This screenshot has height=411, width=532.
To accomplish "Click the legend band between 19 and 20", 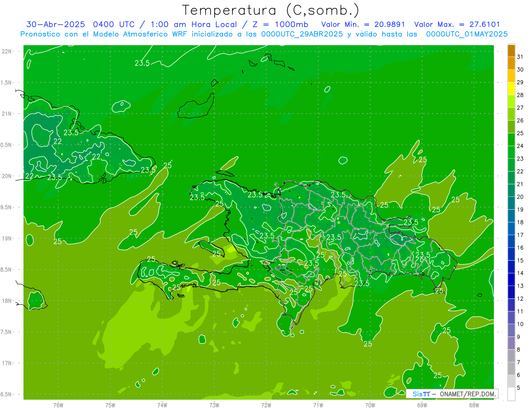I will 511,203.
